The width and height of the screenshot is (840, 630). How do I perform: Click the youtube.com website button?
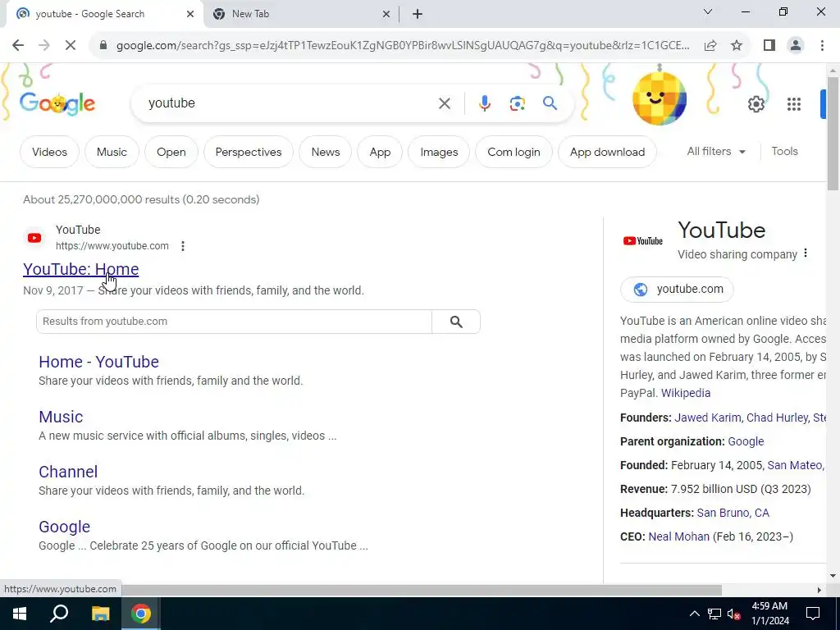(x=677, y=290)
